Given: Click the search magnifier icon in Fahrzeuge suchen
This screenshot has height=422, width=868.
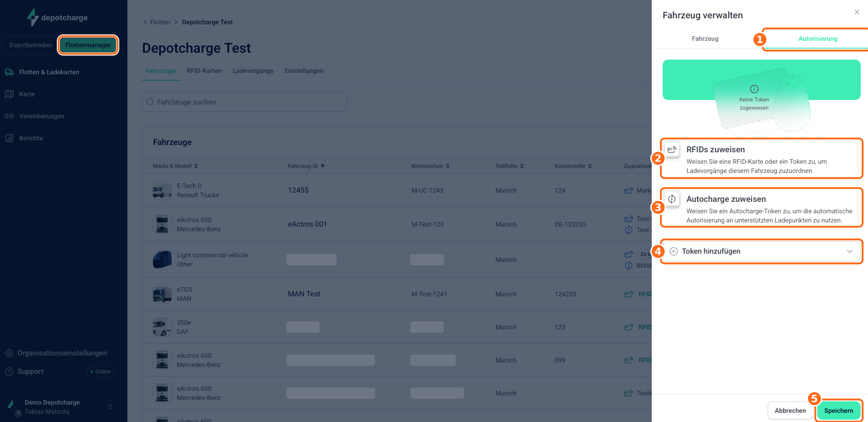Looking at the screenshot, I should [150, 102].
